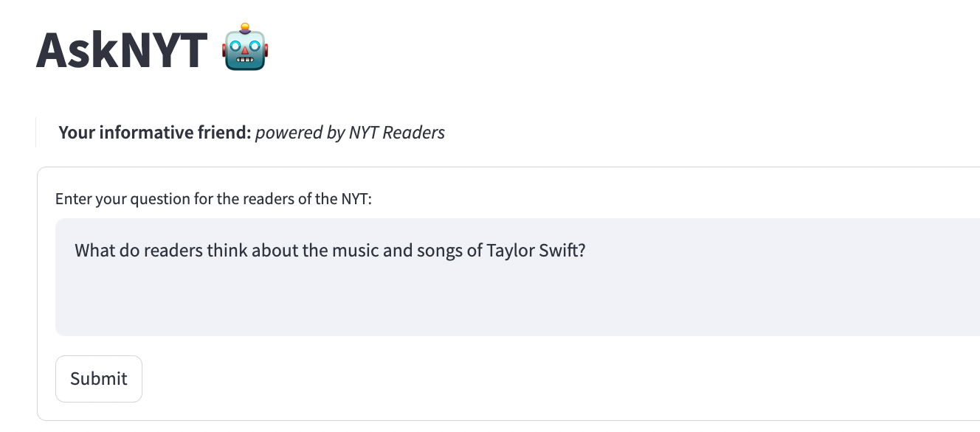Click the word "Swift" in the question
The width and height of the screenshot is (980, 432).
point(559,251)
